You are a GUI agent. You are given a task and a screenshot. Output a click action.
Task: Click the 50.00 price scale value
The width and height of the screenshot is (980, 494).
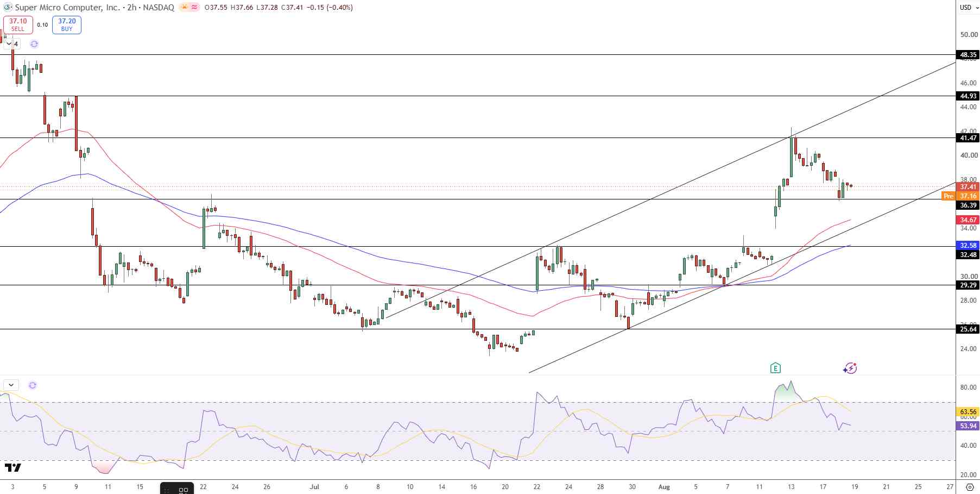(x=969, y=35)
